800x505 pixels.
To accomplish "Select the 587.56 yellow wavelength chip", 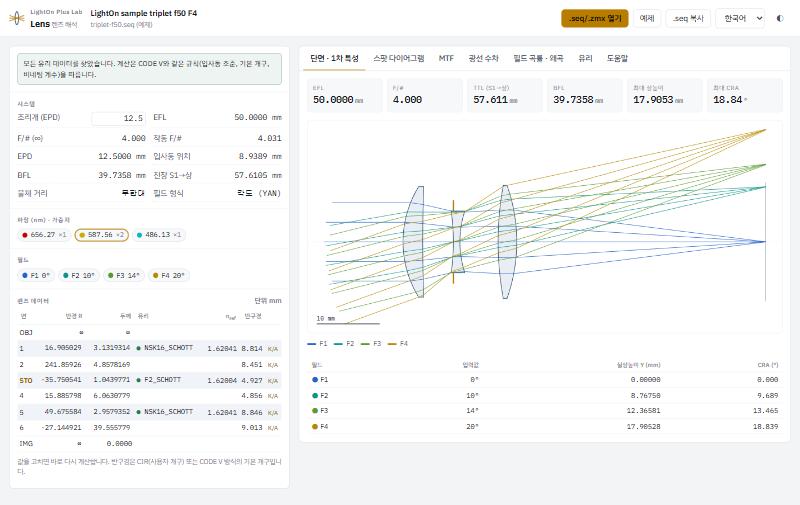I will pos(102,235).
